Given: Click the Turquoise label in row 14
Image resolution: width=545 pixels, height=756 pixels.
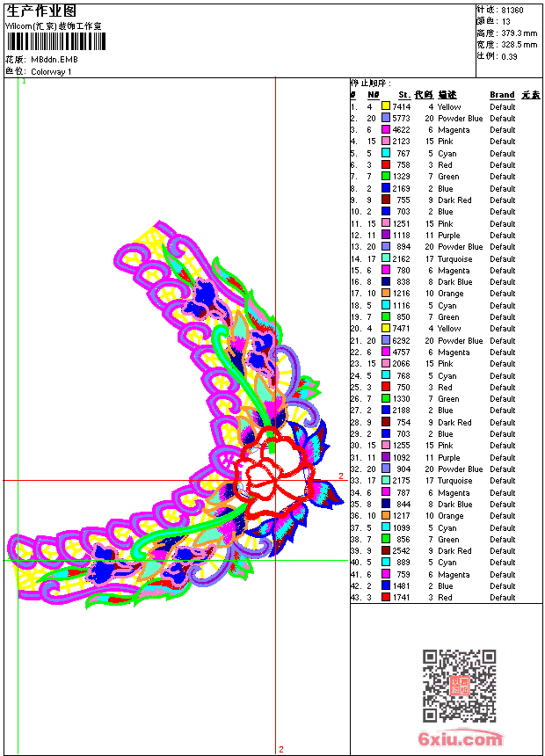Looking at the screenshot, I should 454,259.
